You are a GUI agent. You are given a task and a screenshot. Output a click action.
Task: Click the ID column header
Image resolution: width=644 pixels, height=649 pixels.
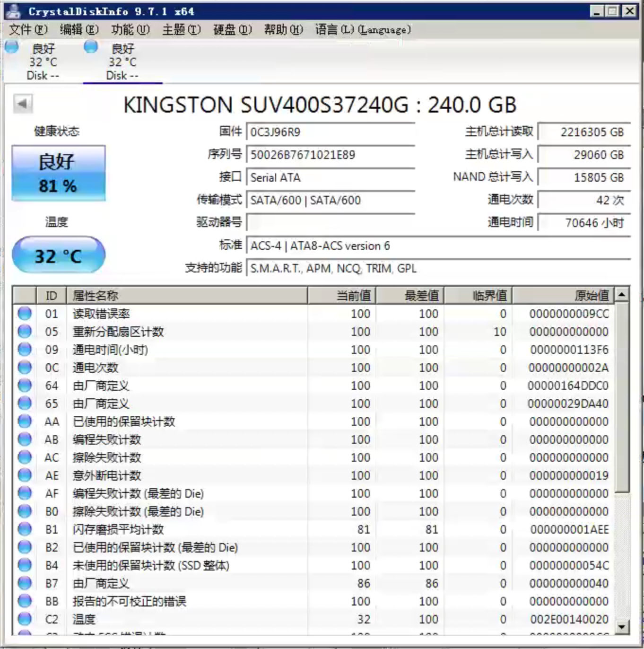(x=52, y=296)
